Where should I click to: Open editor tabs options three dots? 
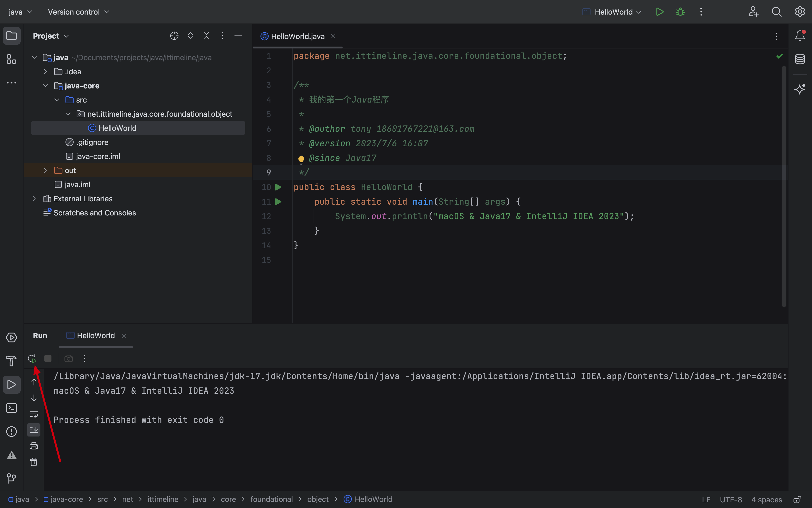pos(776,36)
